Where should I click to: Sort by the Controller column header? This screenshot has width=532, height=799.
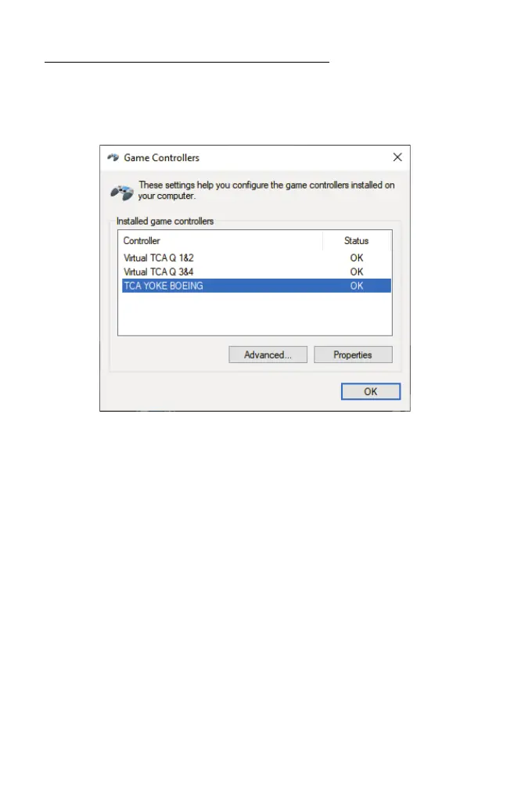pyautogui.click(x=220, y=240)
